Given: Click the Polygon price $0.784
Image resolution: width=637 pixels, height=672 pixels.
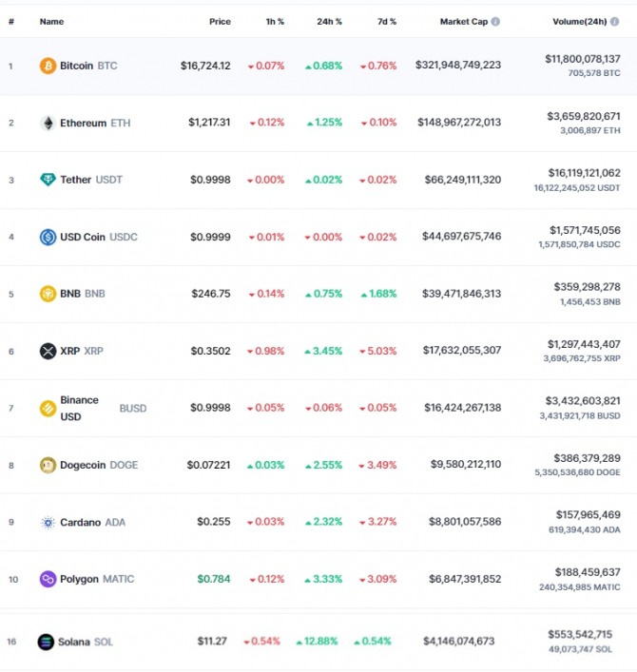Looking at the screenshot, I should pyautogui.click(x=214, y=579).
